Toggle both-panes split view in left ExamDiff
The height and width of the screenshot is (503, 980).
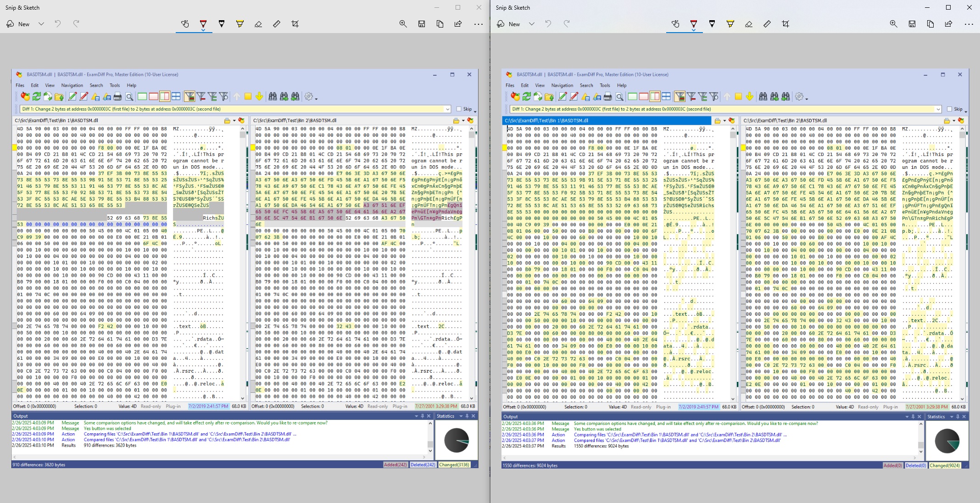pos(165,96)
